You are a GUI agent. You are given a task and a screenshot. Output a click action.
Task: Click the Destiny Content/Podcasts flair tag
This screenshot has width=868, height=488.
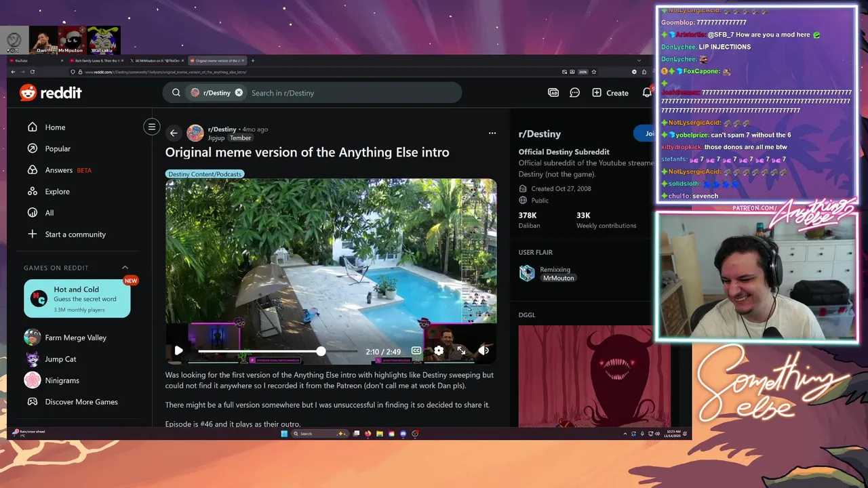pos(205,174)
